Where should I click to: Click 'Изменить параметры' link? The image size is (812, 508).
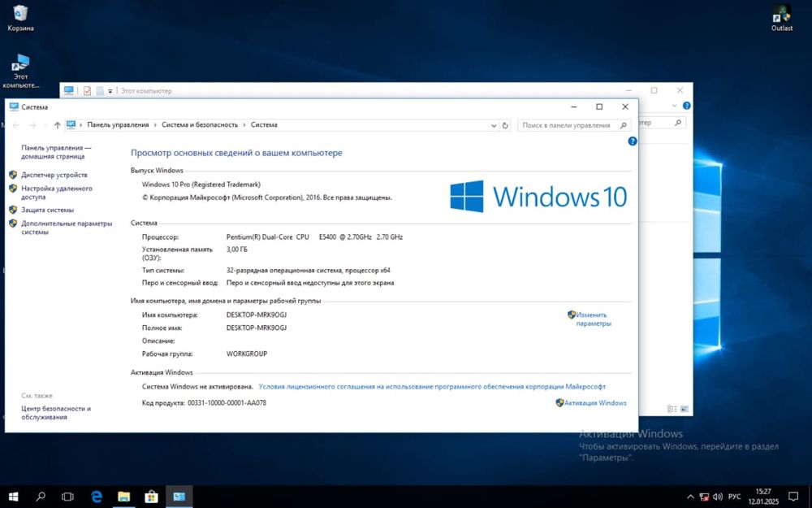click(592, 319)
